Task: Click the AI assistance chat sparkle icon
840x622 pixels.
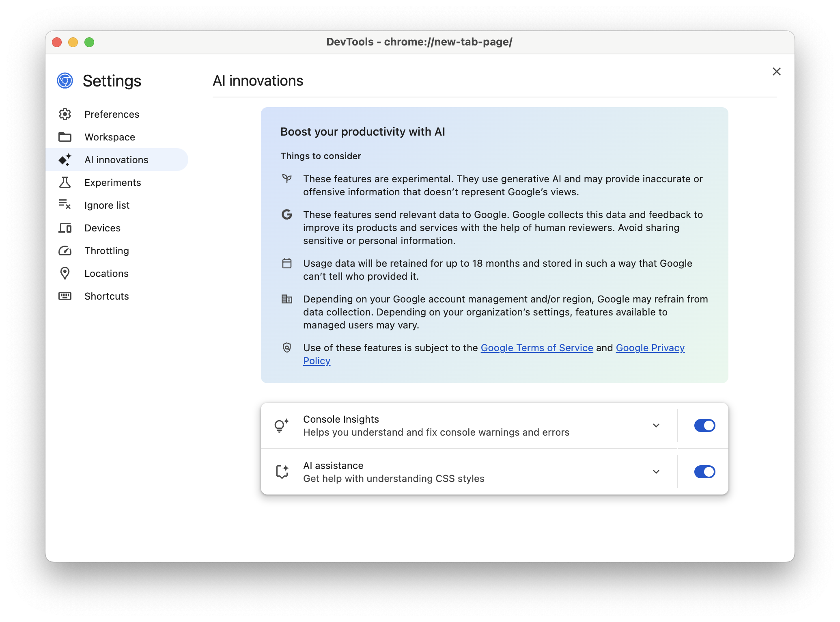Action: pyautogui.click(x=282, y=472)
